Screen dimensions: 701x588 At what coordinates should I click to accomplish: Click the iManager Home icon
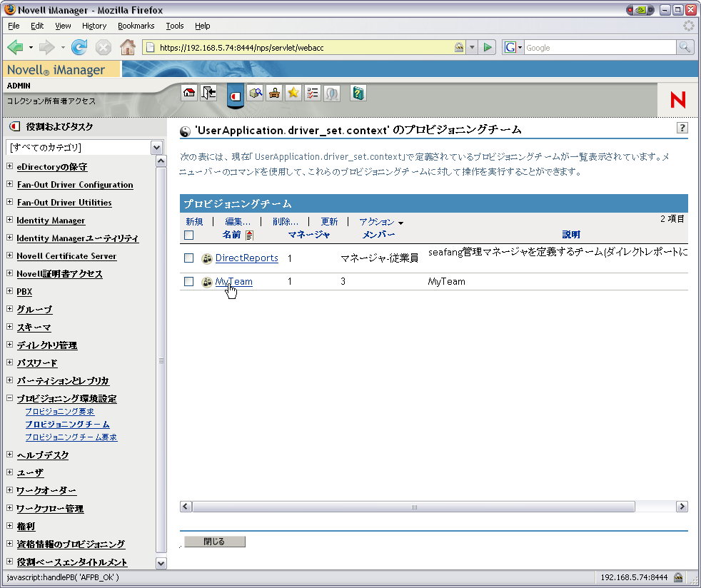click(190, 93)
